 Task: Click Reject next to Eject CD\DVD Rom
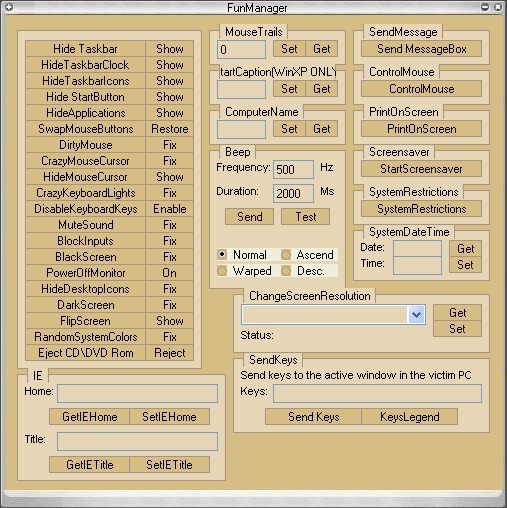click(x=170, y=353)
